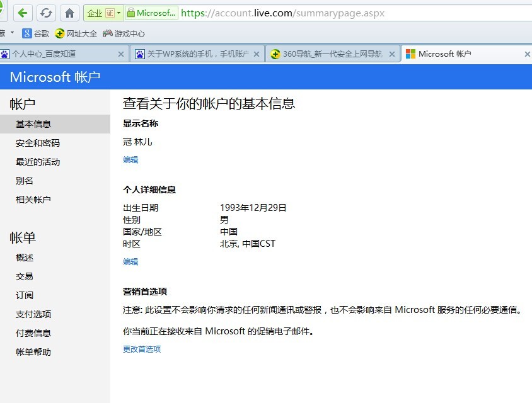The height and width of the screenshot is (403, 532).
Task: Close the 个人中心_百度知道 tab
Action: [x=121, y=54]
